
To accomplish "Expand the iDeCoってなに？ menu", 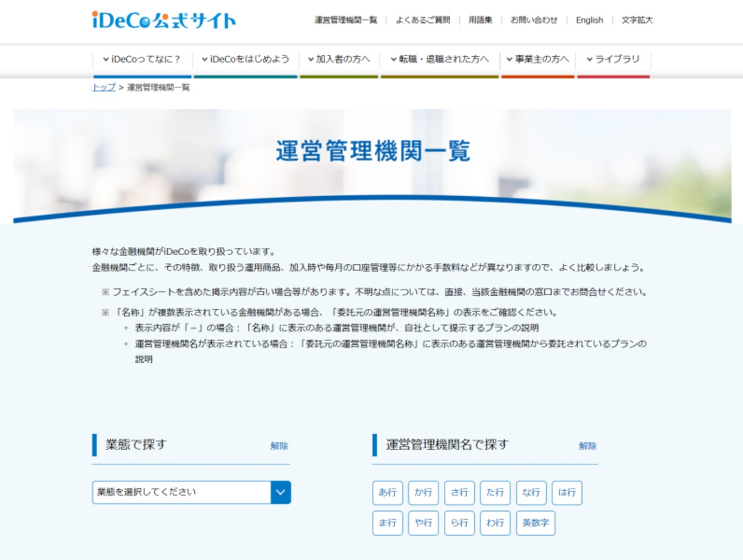I will [x=142, y=60].
